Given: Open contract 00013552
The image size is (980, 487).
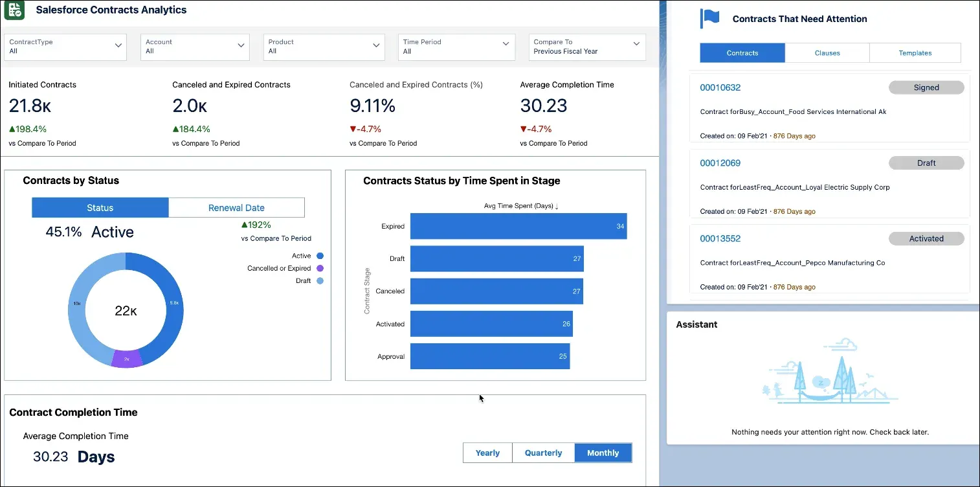Looking at the screenshot, I should [720, 238].
